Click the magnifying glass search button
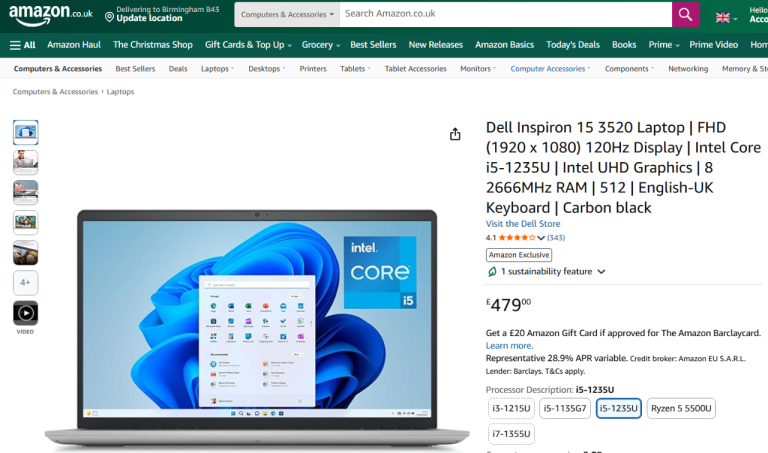This screenshot has width=768, height=453. click(685, 14)
